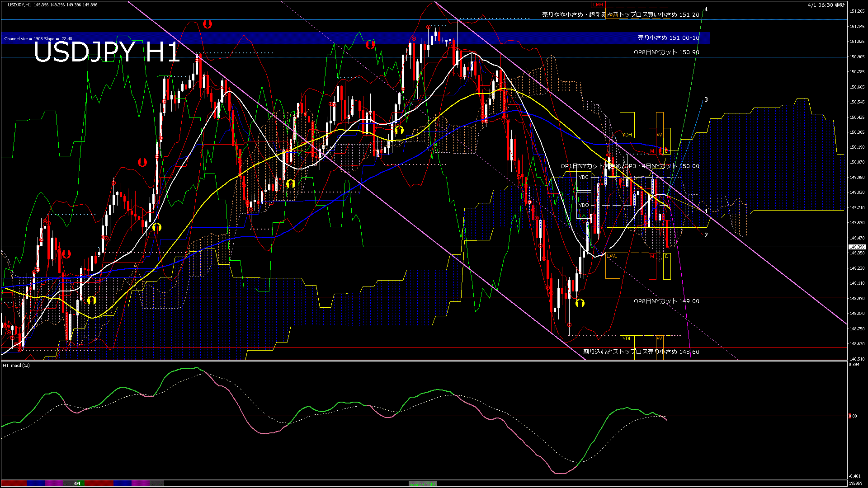Toggle the macd ON button

(423, 484)
